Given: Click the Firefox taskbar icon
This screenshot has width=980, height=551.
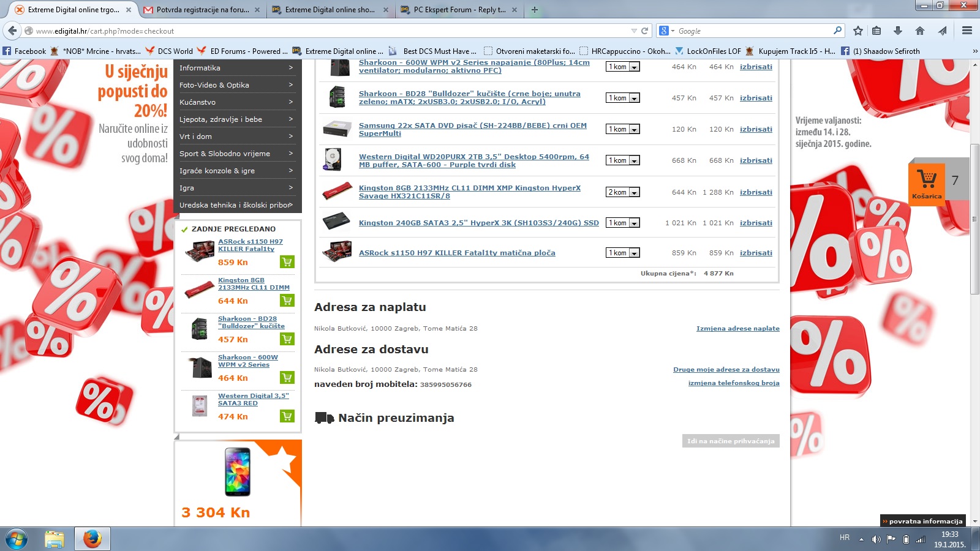Looking at the screenshot, I should tap(92, 539).
